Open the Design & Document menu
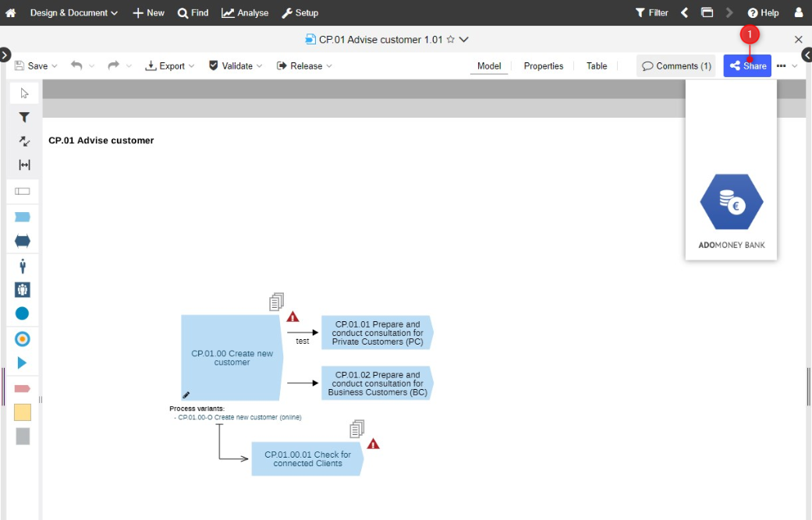Screen dimensions: 812x520 coord(73,13)
